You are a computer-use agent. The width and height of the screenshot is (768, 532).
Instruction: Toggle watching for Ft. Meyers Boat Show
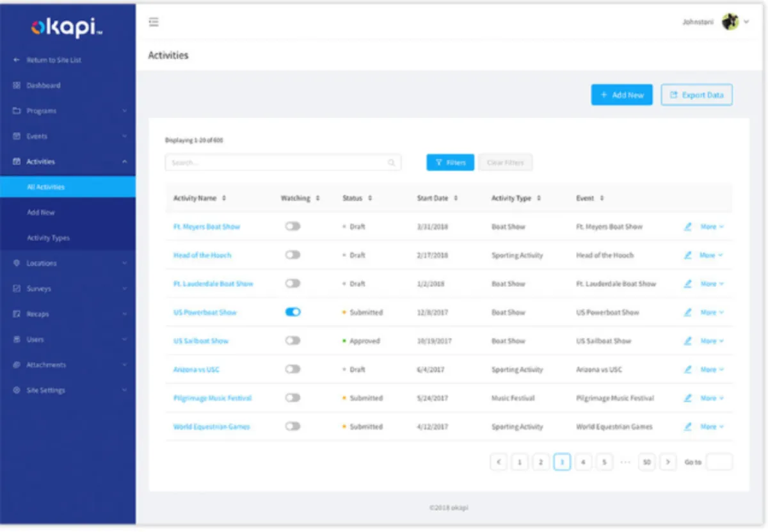point(292,227)
